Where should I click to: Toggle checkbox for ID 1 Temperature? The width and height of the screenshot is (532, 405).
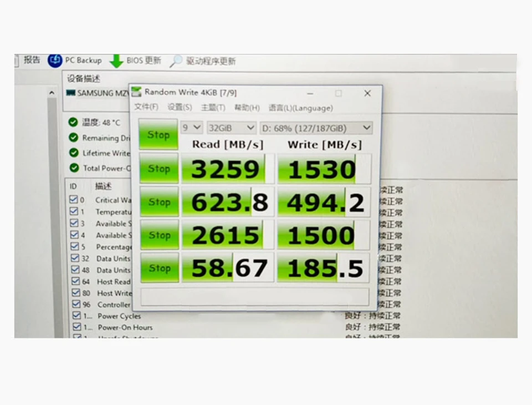coord(74,211)
